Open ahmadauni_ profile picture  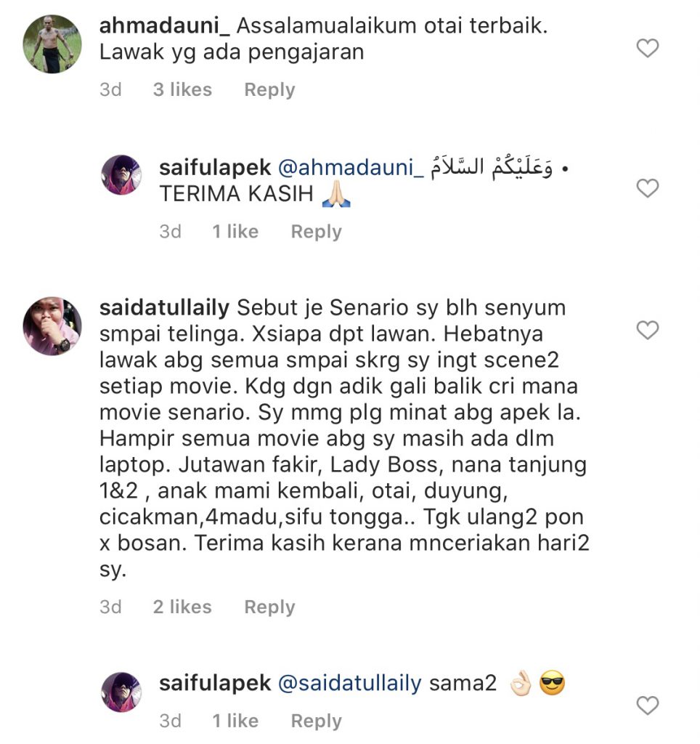pyautogui.click(x=52, y=44)
